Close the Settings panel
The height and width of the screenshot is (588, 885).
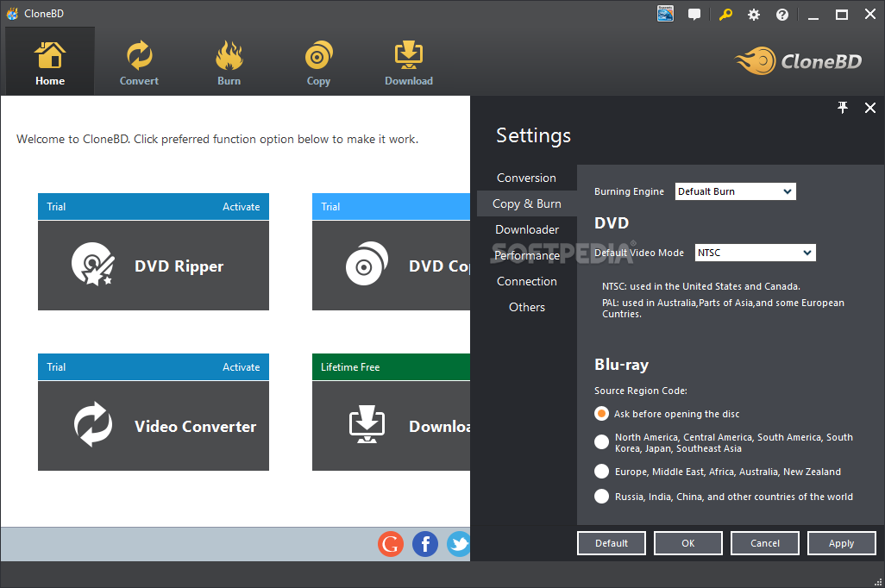[870, 107]
